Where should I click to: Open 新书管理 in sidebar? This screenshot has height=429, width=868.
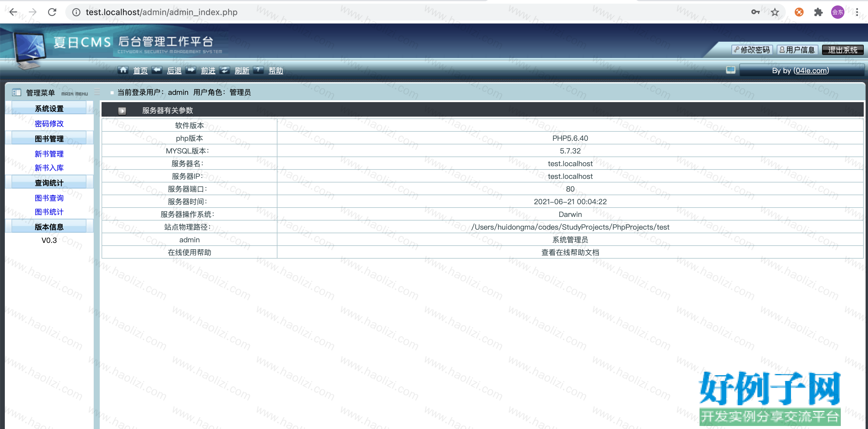(49, 154)
